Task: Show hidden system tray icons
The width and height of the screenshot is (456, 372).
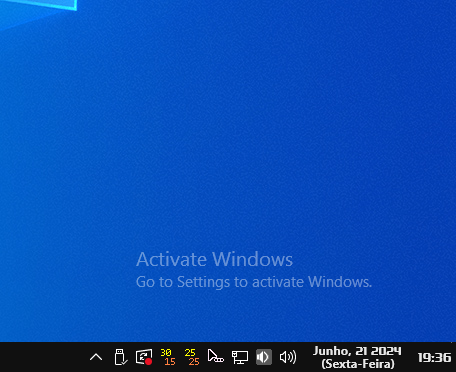Action: [x=96, y=357]
